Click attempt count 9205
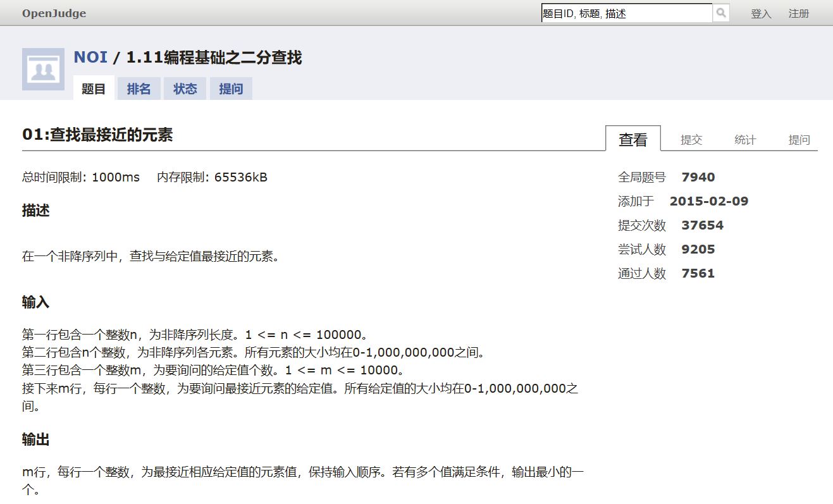833x504 pixels. coord(698,250)
